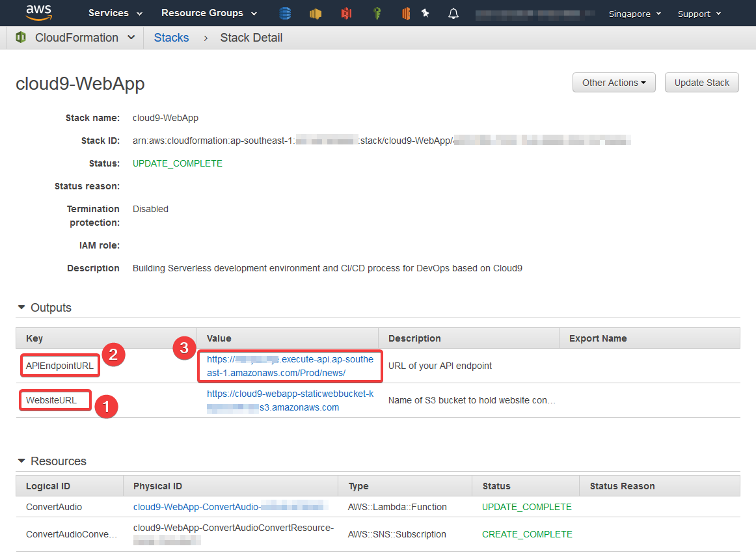The width and height of the screenshot is (756, 555).
Task: Open the notifications bell
Action: (x=453, y=14)
